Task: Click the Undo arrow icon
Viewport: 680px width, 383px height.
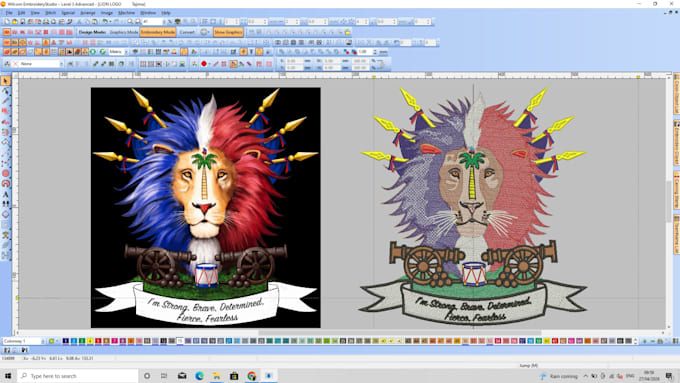Action: (x=105, y=21)
